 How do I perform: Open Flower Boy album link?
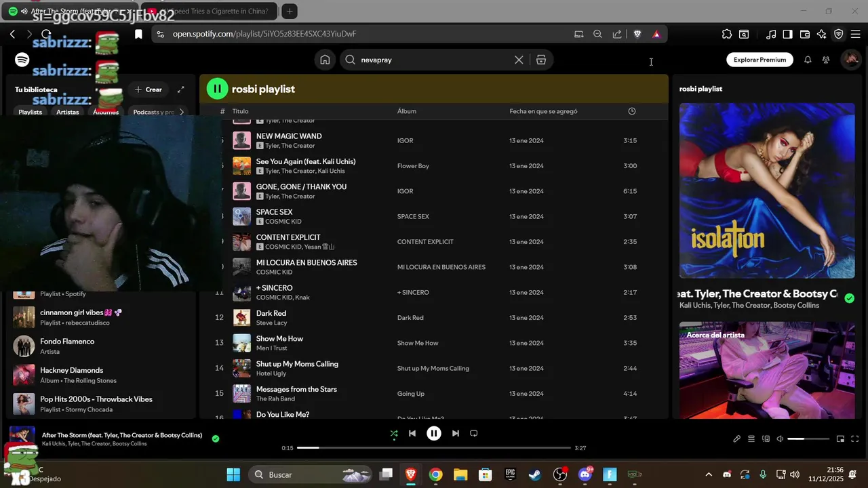[413, 166]
